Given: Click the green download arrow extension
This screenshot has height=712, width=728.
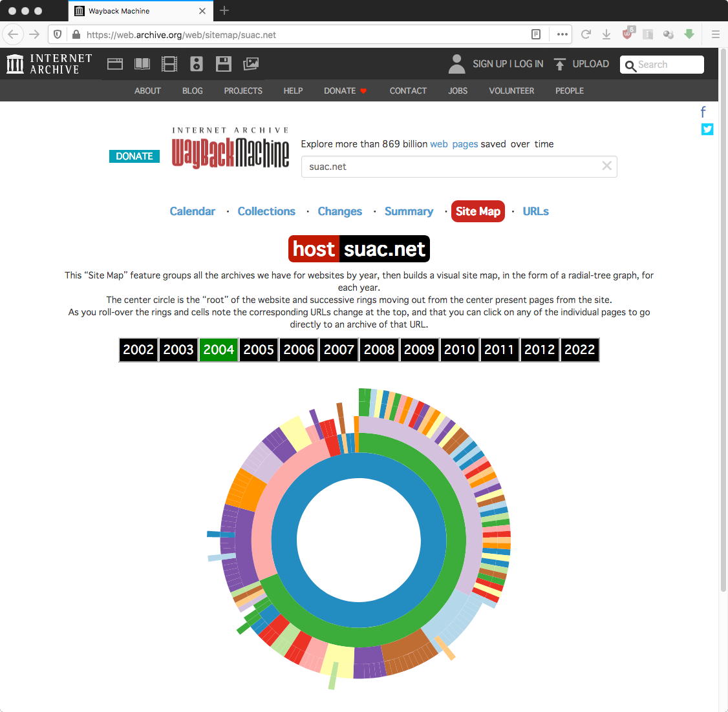Looking at the screenshot, I should [x=689, y=34].
